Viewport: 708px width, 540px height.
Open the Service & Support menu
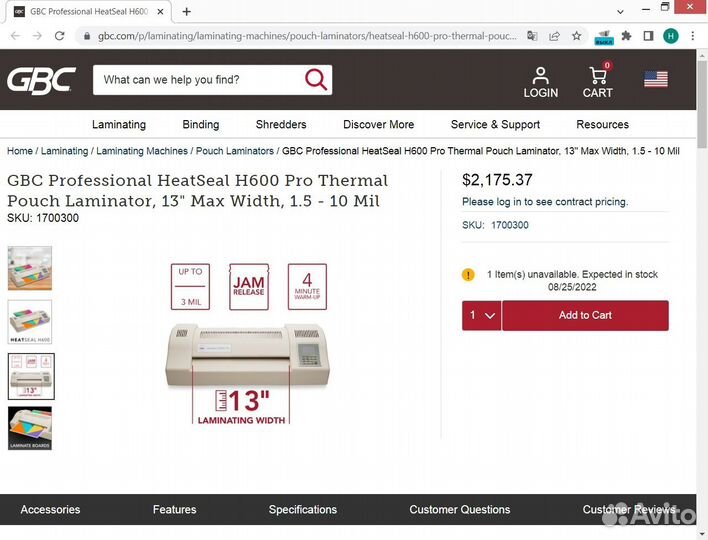[x=495, y=124]
